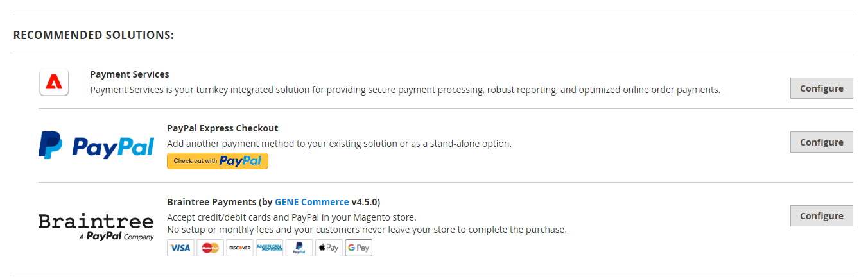Click the large PayPal logo
Viewport: 868px width, 277px height.
click(x=96, y=146)
